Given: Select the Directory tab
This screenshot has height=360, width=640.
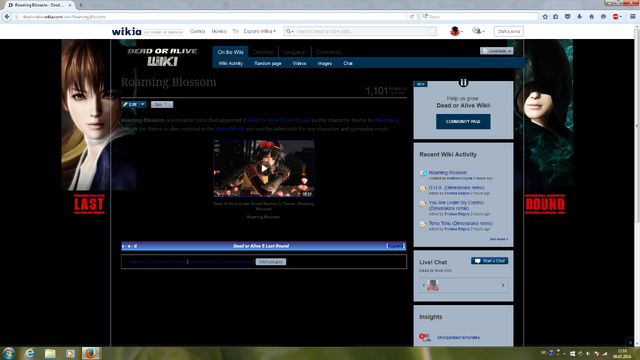Looking at the screenshot, I should coord(263,52).
